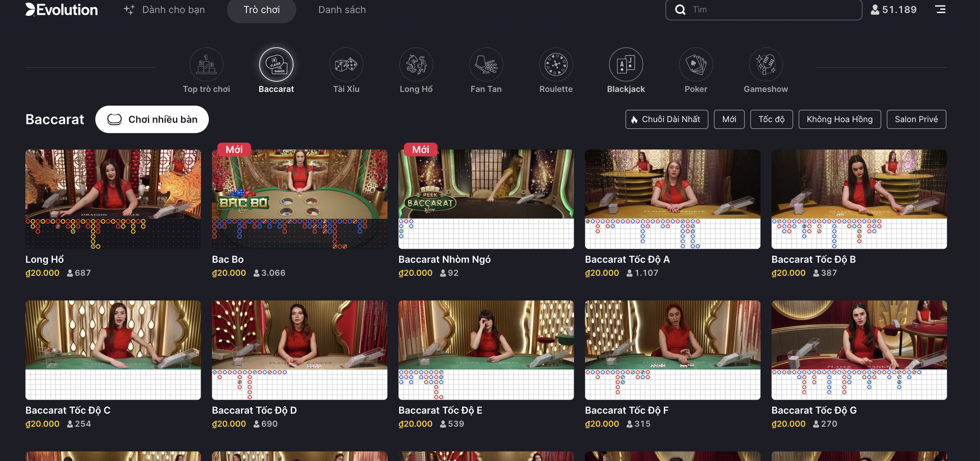Click the Long Hổ game title
The height and width of the screenshot is (461, 980).
tap(45, 259)
